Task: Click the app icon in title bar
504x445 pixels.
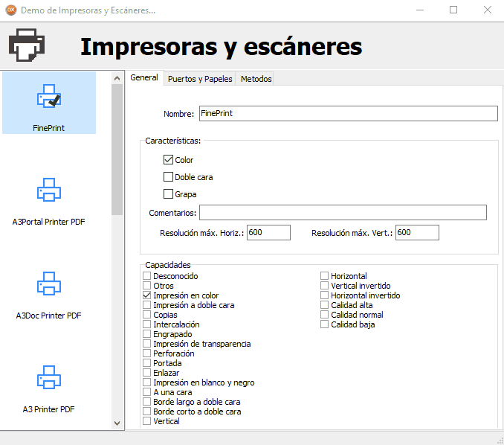Action: [11, 10]
